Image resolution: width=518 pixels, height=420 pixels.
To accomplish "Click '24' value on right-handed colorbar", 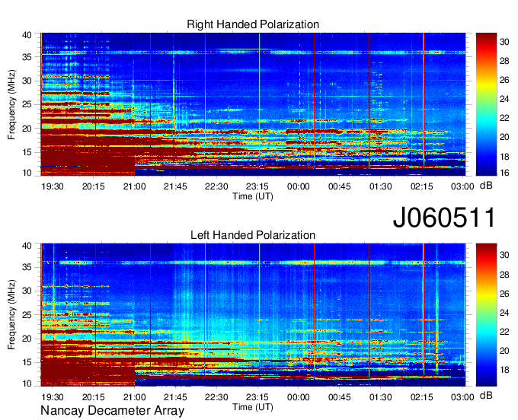I will click(504, 99).
